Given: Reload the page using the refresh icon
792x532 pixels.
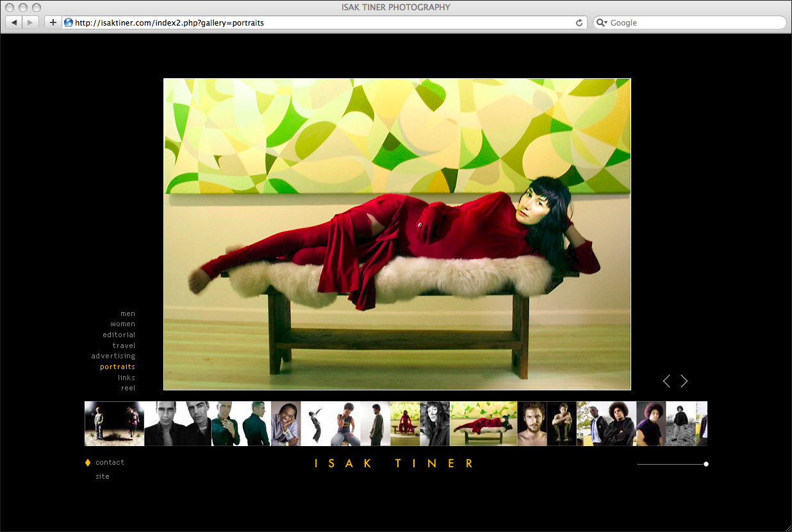Looking at the screenshot, I should pos(579,22).
